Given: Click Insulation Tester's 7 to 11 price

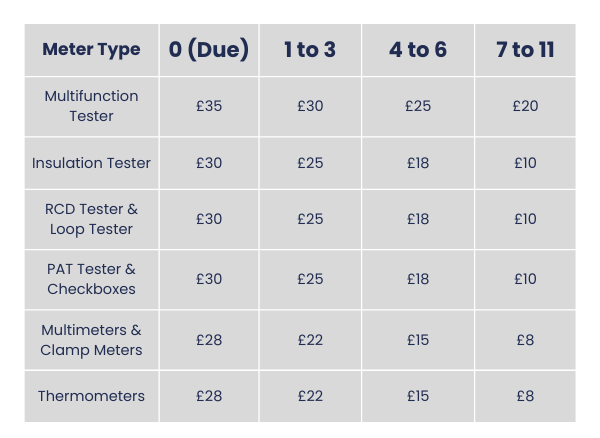Looking at the screenshot, I should (525, 163).
